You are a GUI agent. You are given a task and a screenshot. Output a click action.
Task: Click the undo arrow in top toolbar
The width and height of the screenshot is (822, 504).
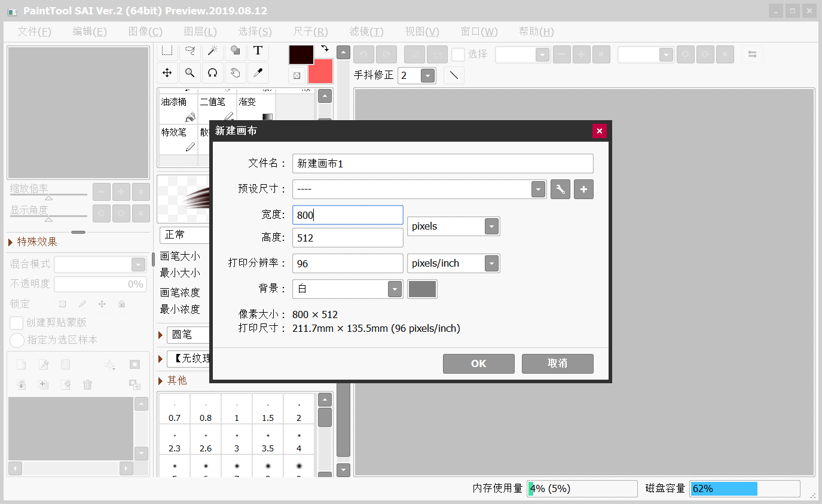point(363,54)
